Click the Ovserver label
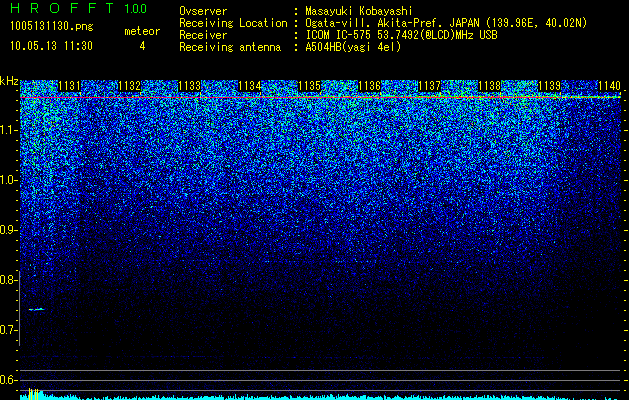This screenshot has height=400, width=629. (203, 11)
